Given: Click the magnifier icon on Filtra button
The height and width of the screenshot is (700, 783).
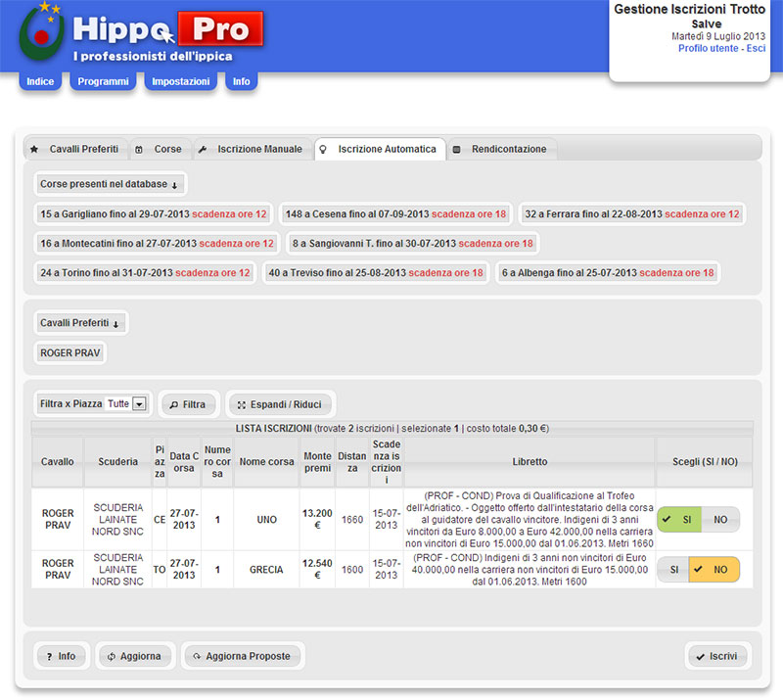Looking at the screenshot, I should pyautogui.click(x=171, y=403).
